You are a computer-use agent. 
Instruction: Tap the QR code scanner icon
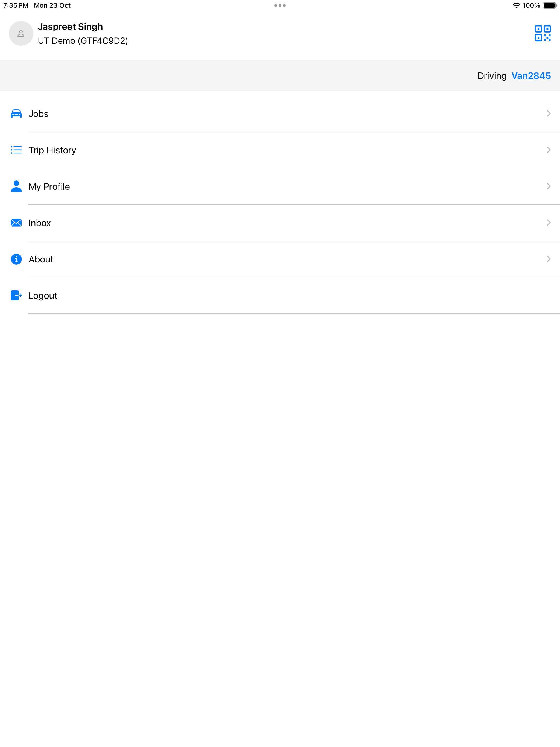(542, 33)
